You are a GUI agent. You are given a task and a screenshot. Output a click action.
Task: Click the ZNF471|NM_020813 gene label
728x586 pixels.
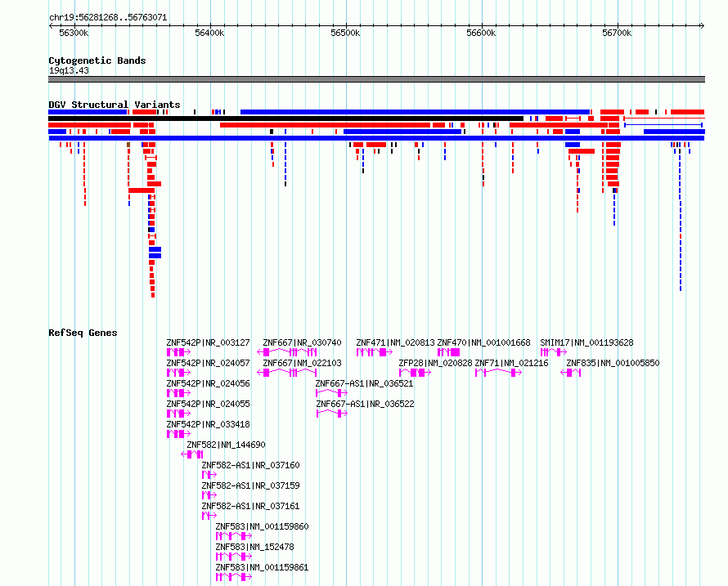point(396,343)
